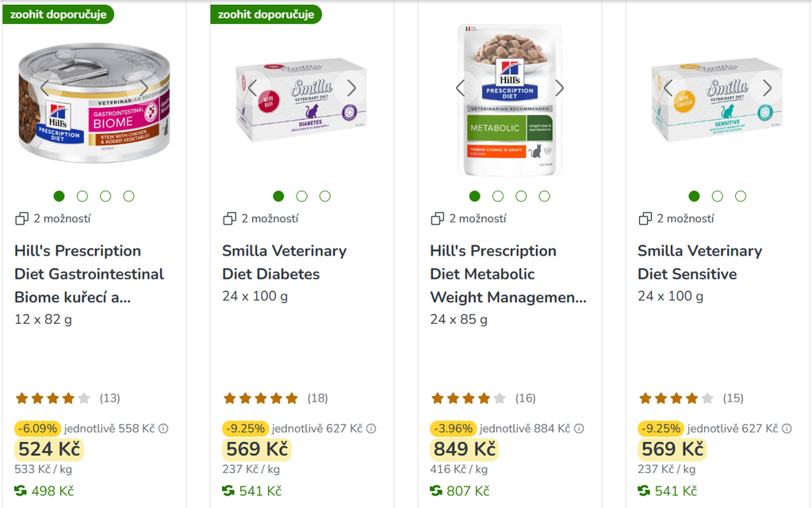Click info icon beside jednotlivě 884 Kč
Viewport: 812px width, 508px height.
coord(579,429)
